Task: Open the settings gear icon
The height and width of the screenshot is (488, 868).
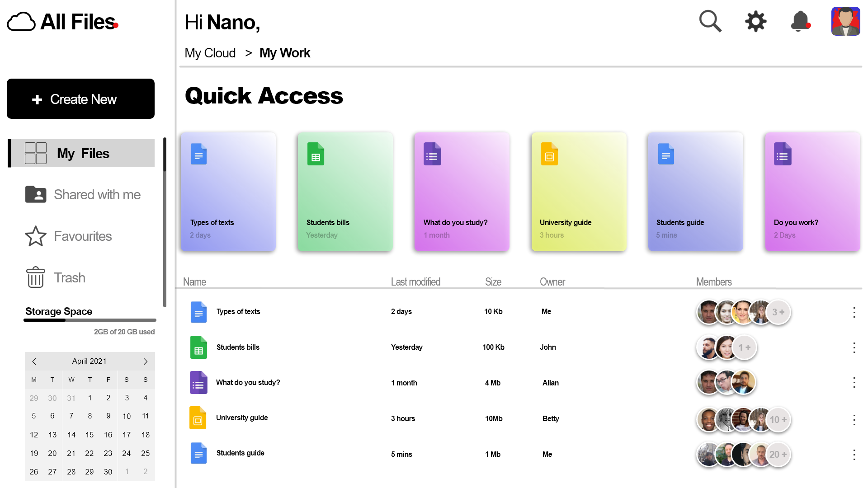Action: pos(755,21)
